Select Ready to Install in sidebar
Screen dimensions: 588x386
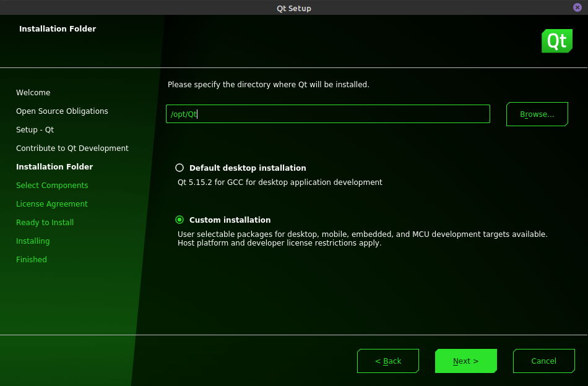(x=45, y=223)
